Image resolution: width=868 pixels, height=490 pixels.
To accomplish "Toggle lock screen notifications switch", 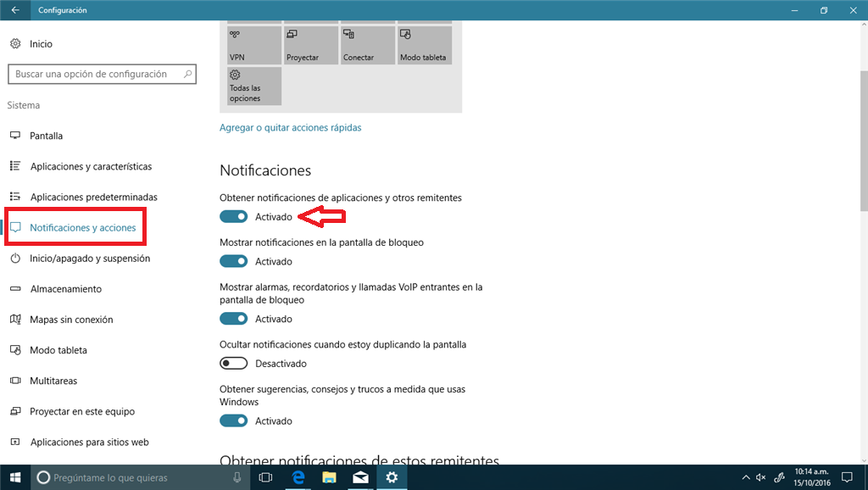I will coord(234,261).
